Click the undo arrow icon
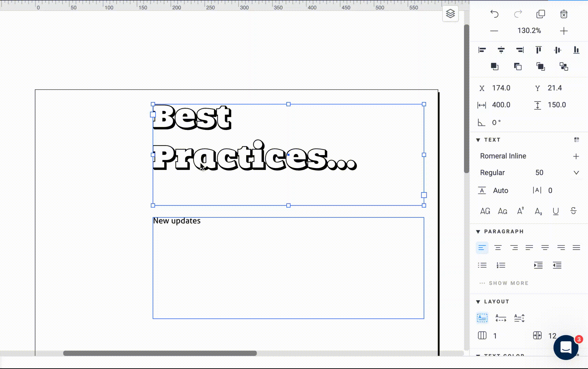This screenshot has height=369, width=588. [494, 14]
